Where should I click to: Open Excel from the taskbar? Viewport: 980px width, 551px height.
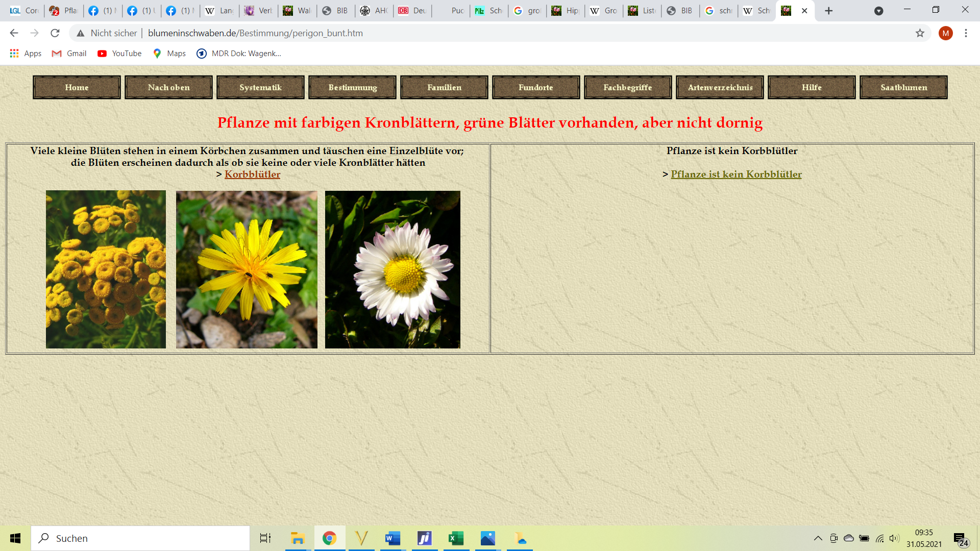pos(456,538)
